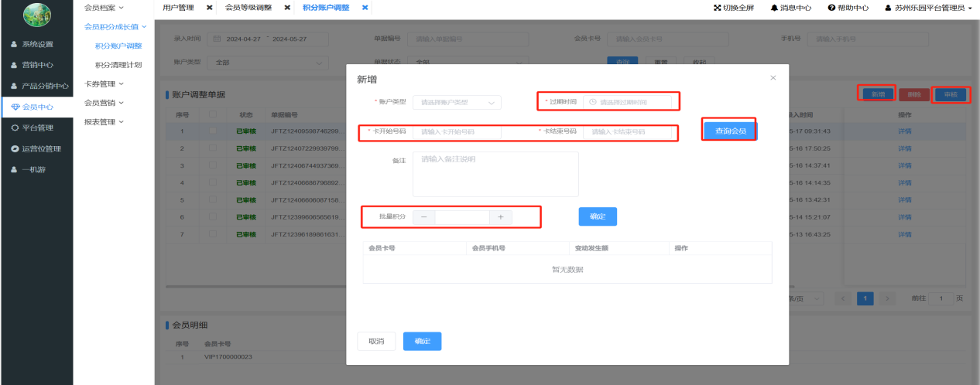The width and height of the screenshot is (980, 385).
Task: Switch to 会员等级调整 tab
Action: [248, 8]
